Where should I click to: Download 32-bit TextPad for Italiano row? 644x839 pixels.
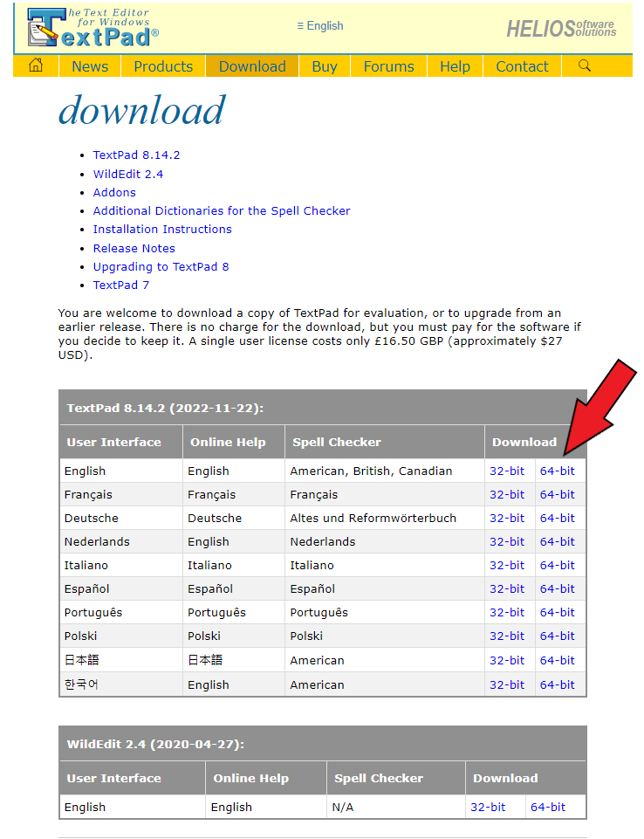[507, 565]
